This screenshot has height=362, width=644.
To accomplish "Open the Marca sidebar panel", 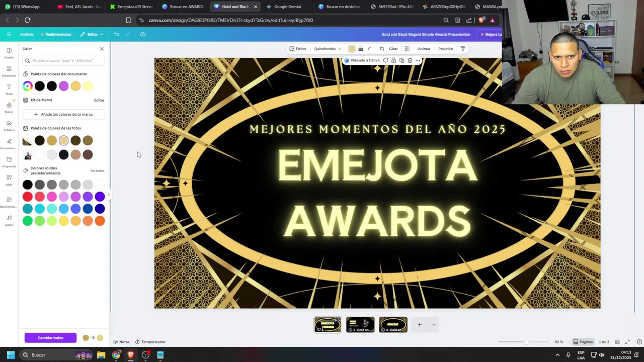I will tap(9, 108).
